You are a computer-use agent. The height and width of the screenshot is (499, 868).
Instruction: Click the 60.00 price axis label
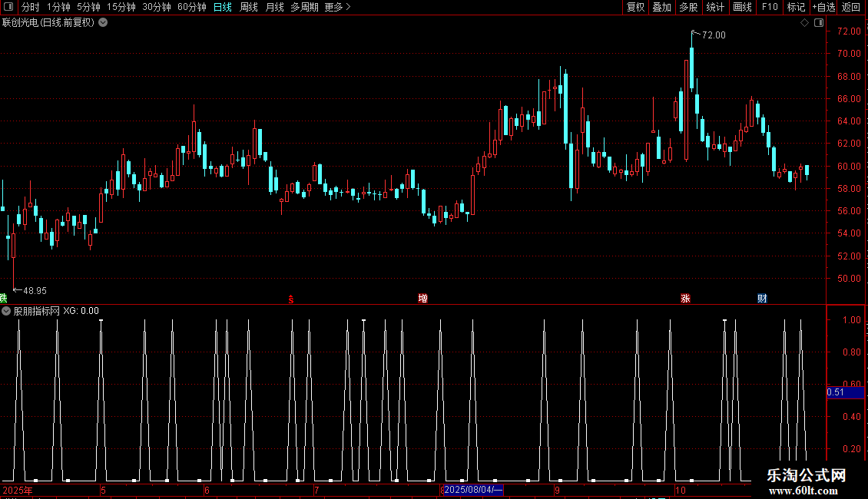point(849,166)
